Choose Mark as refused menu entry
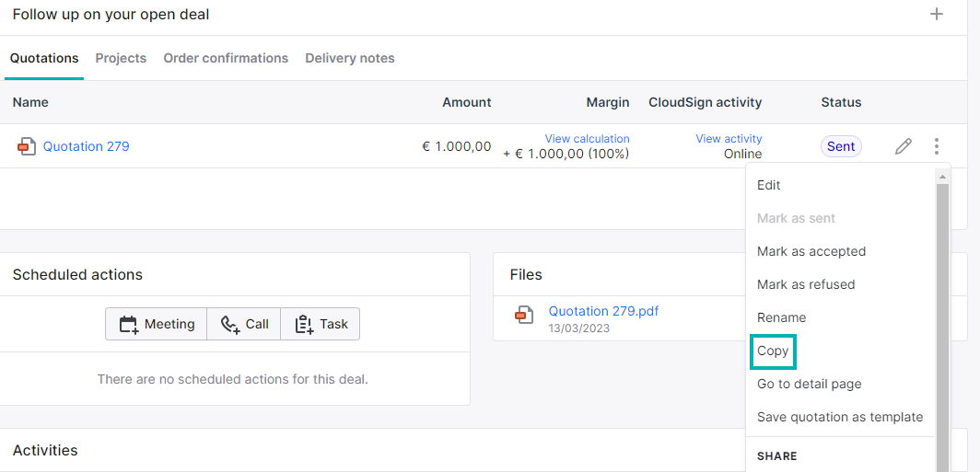 (x=806, y=284)
